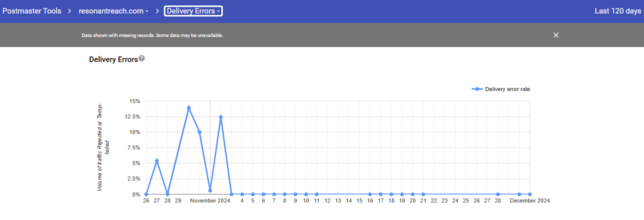Select the highest peak data point near 14%

[189, 107]
